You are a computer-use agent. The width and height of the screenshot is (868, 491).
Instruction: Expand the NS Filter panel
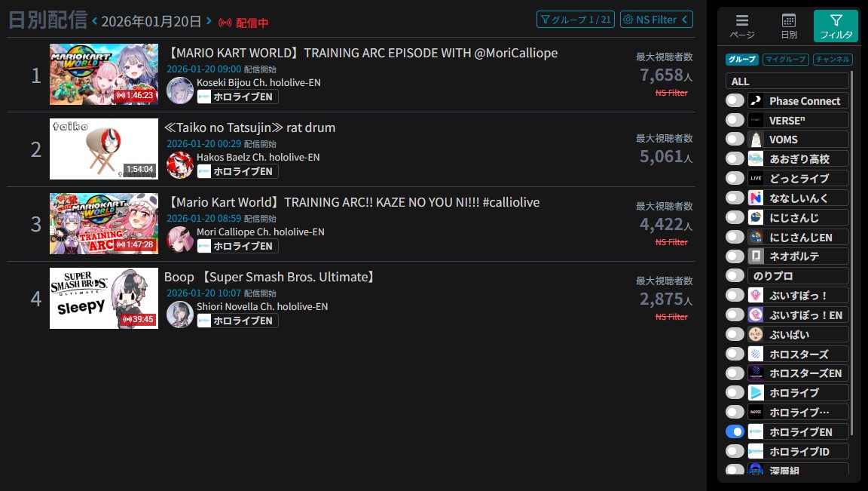(x=656, y=20)
